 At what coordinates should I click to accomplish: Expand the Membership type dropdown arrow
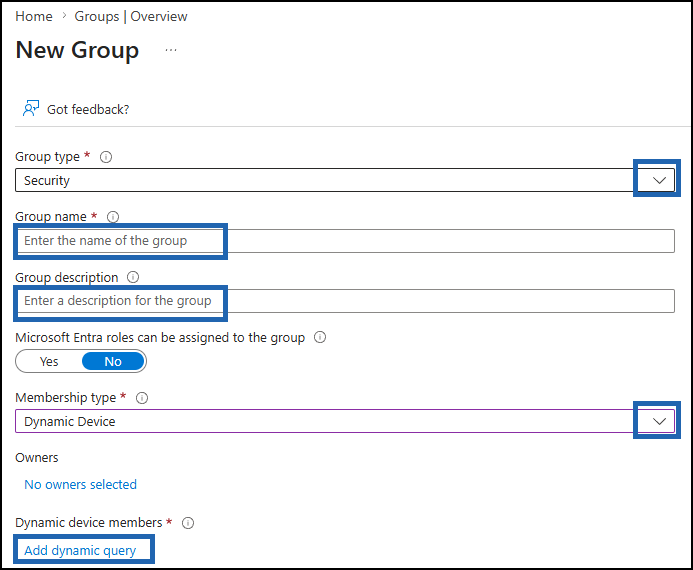tap(659, 421)
